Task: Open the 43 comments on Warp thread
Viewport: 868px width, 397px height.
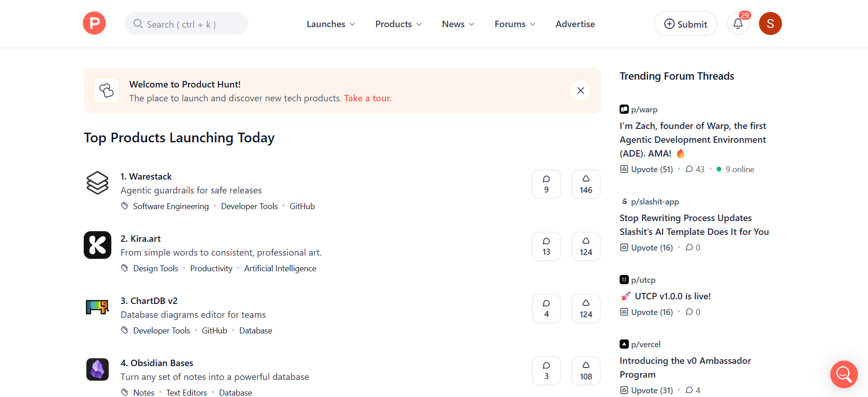Action: (x=695, y=169)
